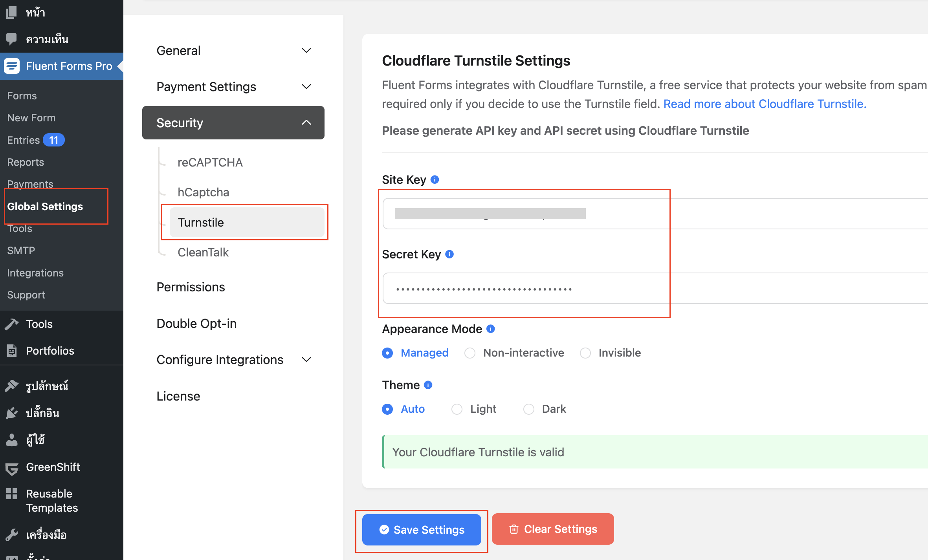This screenshot has width=928, height=560.
Task: Collapse the Security section
Action: click(233, 123)
